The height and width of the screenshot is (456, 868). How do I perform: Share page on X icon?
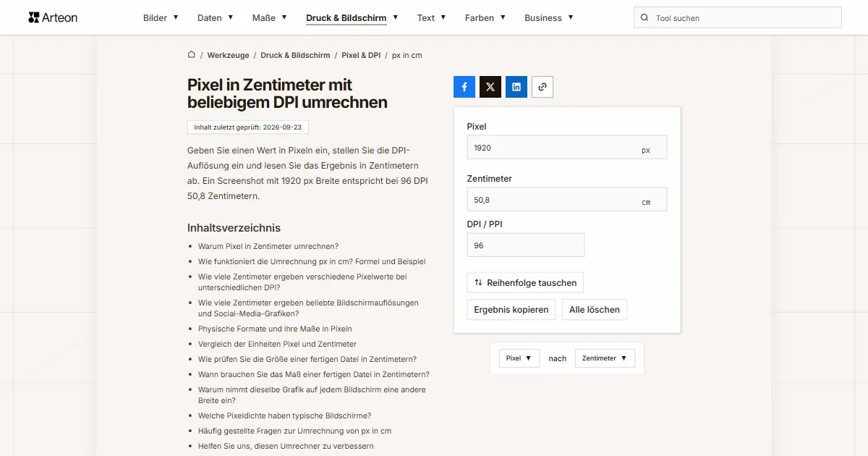click(490, 87)
